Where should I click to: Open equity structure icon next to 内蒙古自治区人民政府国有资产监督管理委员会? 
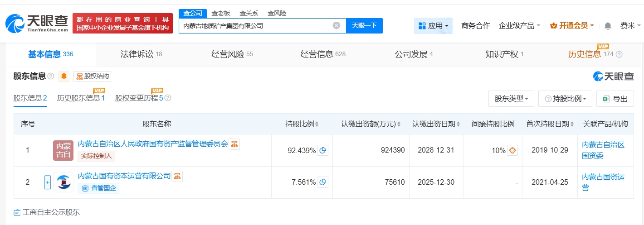click(234, 144)
